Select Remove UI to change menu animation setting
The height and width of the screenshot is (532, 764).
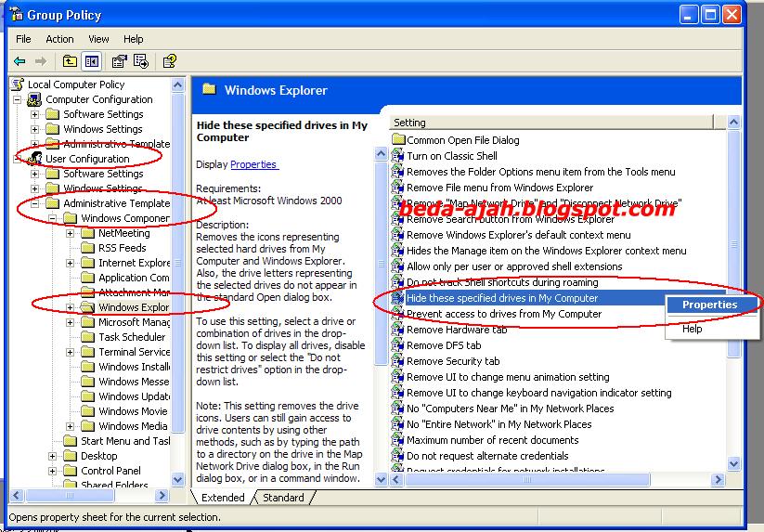tap(508, 377)
